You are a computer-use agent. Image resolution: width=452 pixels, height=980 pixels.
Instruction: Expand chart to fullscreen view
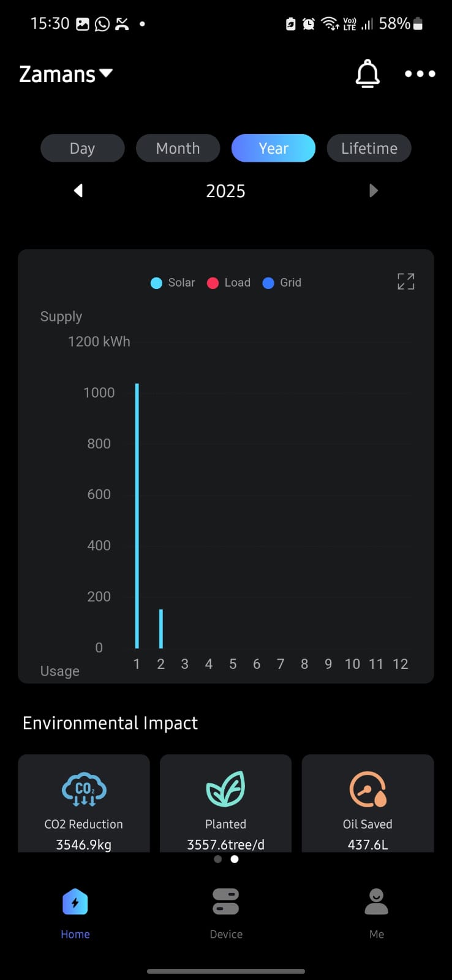405,282
